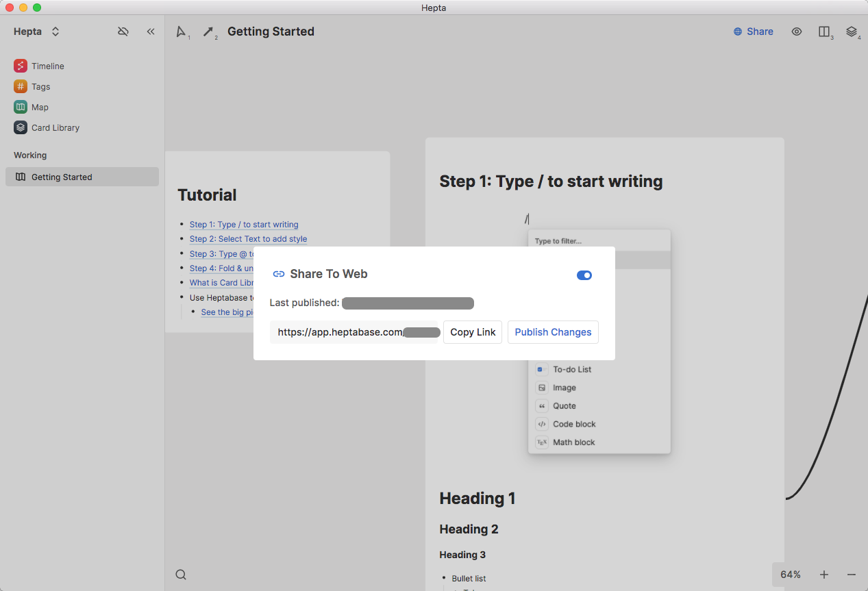Zoom out with the minus button
This screenshot has height=591, width=868.
(x=852, y=575)
